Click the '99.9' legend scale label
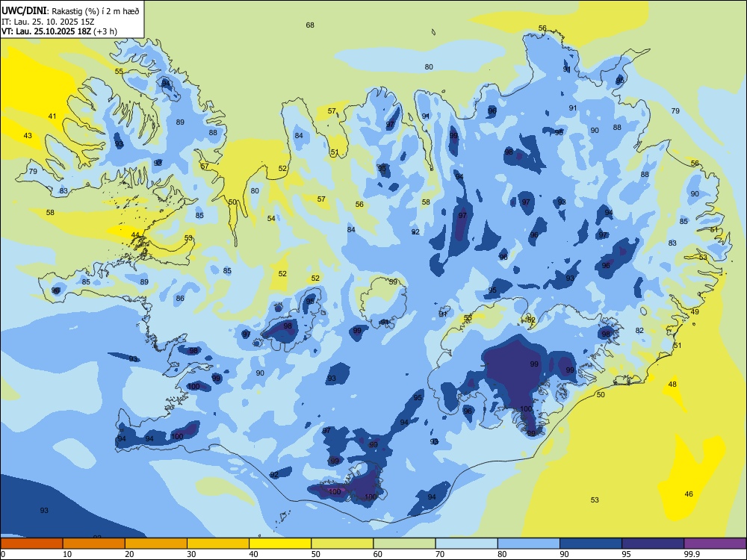The image size is (747, 560). pyautogui.click(x=692, y=554)
